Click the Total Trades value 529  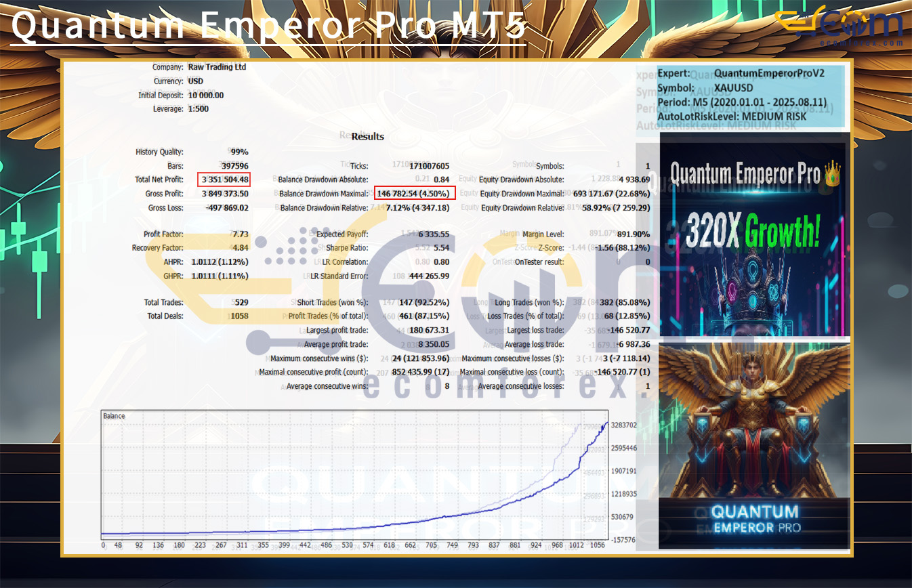coord(241,302)
